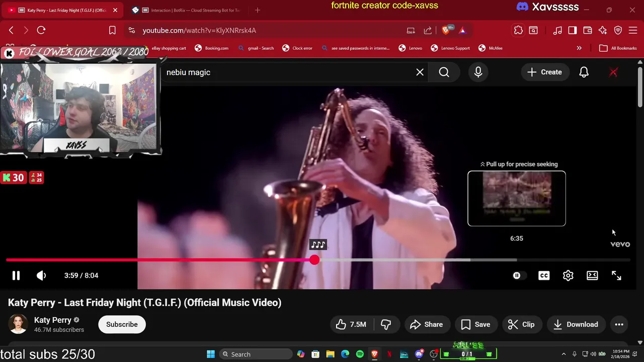Clear the YouTube search box text

click(x=420, y=72)
